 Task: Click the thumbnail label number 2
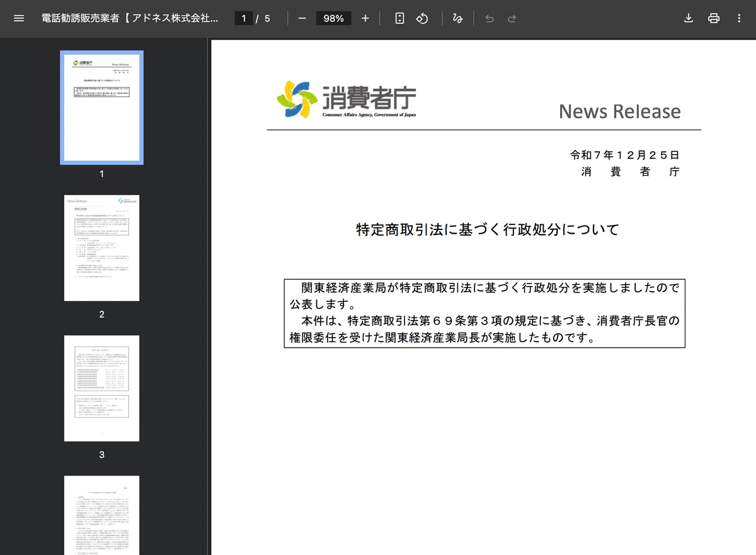tap(101, 314)
